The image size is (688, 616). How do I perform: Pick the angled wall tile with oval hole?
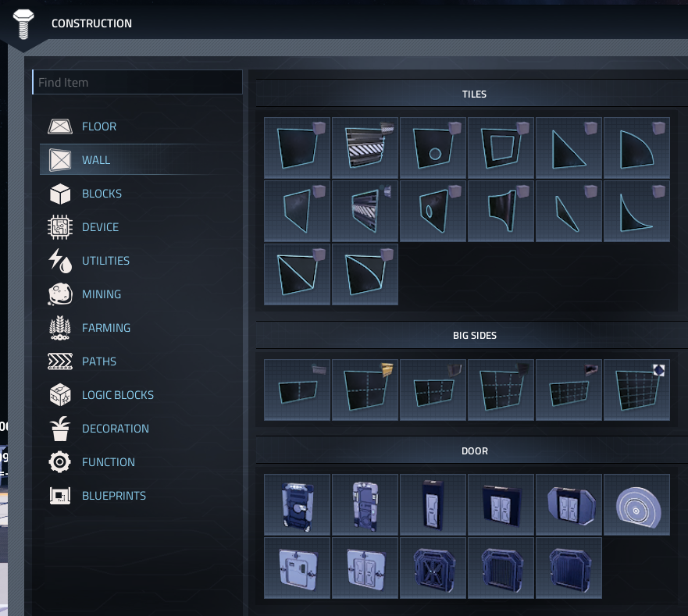433,211
